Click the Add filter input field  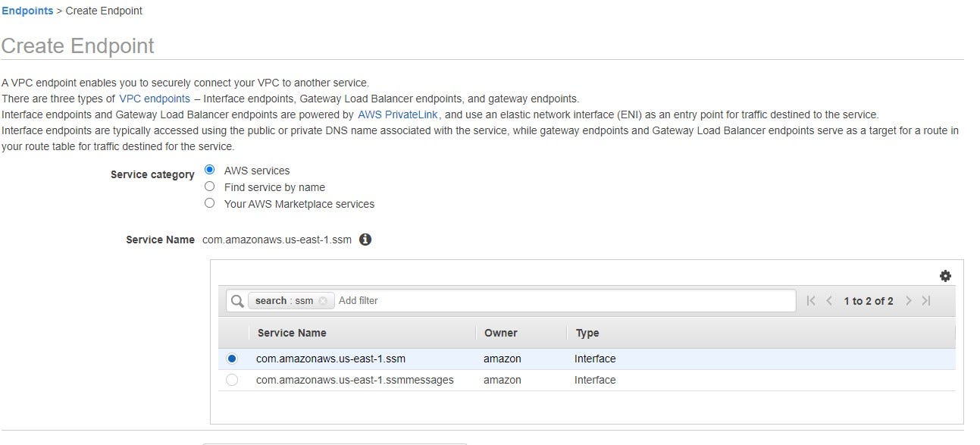coord(561,301)
